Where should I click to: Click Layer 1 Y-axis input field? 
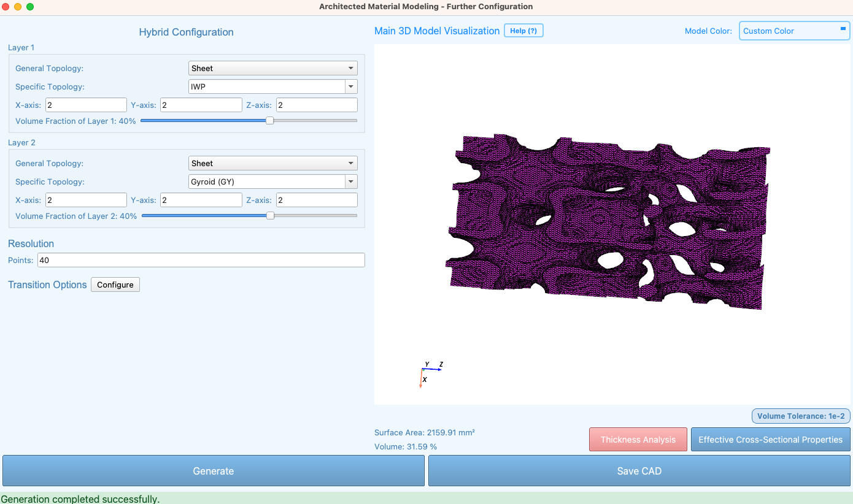click(x=201, y=105)
